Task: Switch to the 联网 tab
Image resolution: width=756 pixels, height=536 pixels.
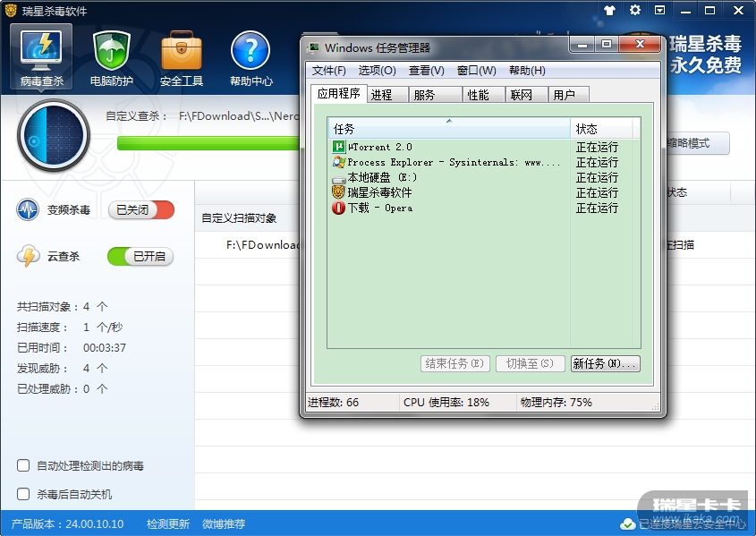Action: [526, 95]
